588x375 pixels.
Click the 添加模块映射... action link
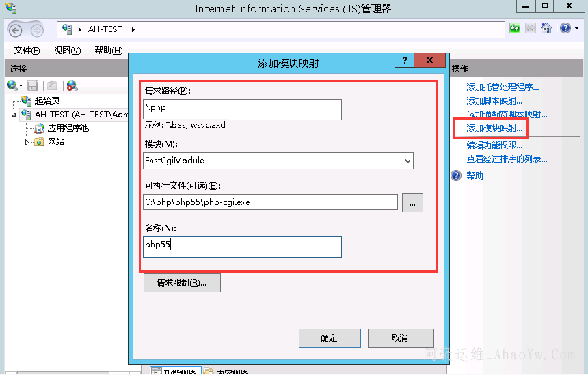(494, 128)
